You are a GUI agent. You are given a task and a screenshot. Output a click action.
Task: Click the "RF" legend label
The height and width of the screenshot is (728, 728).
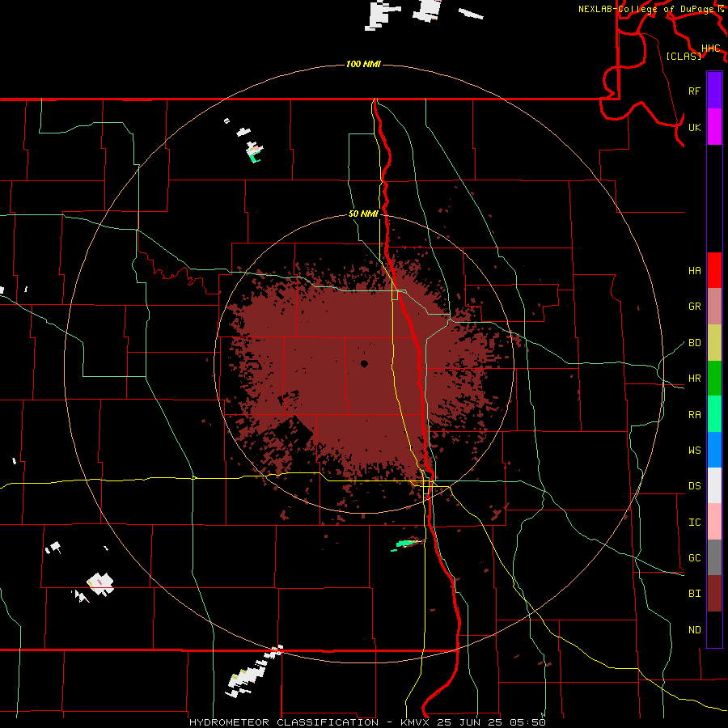(694, 91)
